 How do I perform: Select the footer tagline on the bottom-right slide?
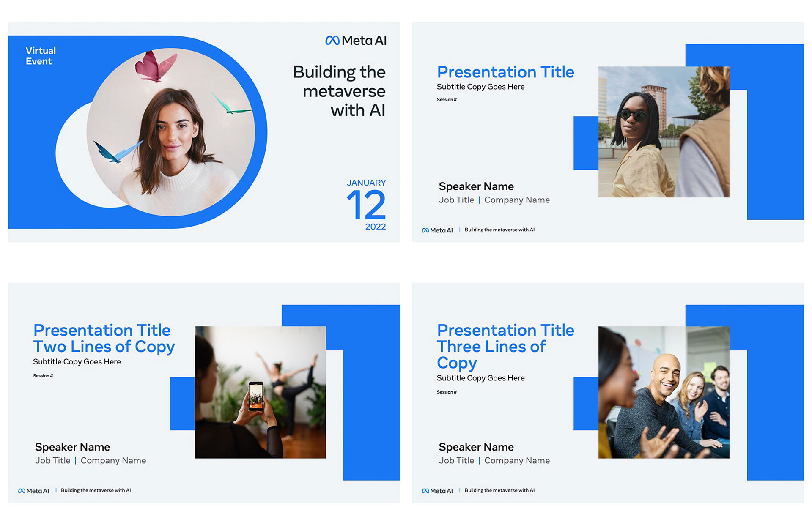click(499, 490)
